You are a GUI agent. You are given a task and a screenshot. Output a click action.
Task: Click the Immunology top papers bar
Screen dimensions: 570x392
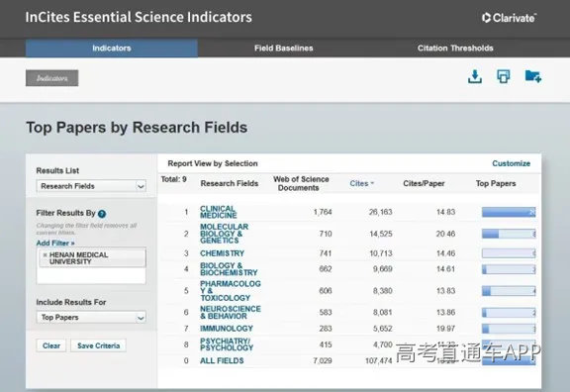[509, 329]
